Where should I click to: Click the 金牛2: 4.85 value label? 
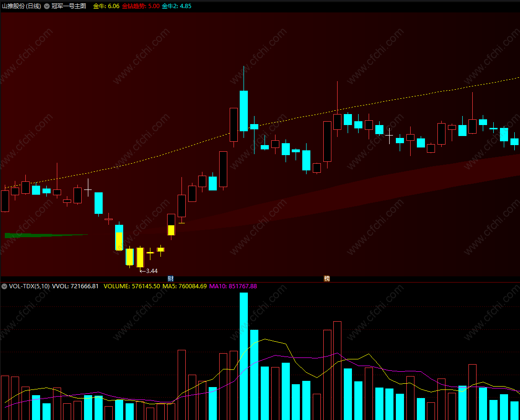176,6
